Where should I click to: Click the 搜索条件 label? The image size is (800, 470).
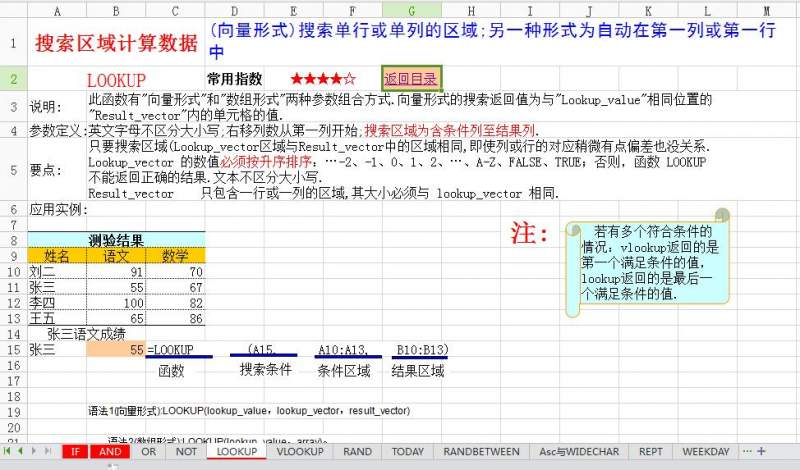(265, 369)
